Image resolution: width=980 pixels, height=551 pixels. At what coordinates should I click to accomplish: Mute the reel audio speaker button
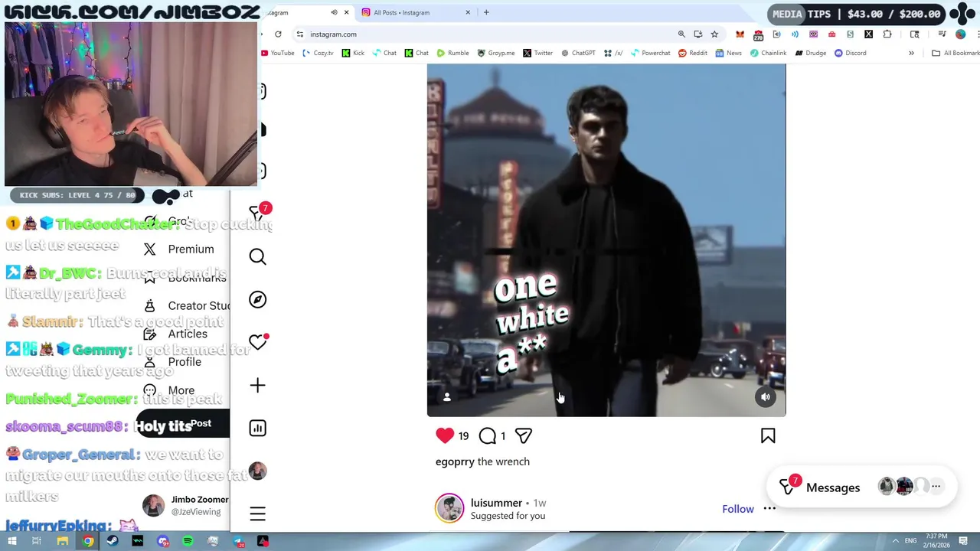click(766, 396)
